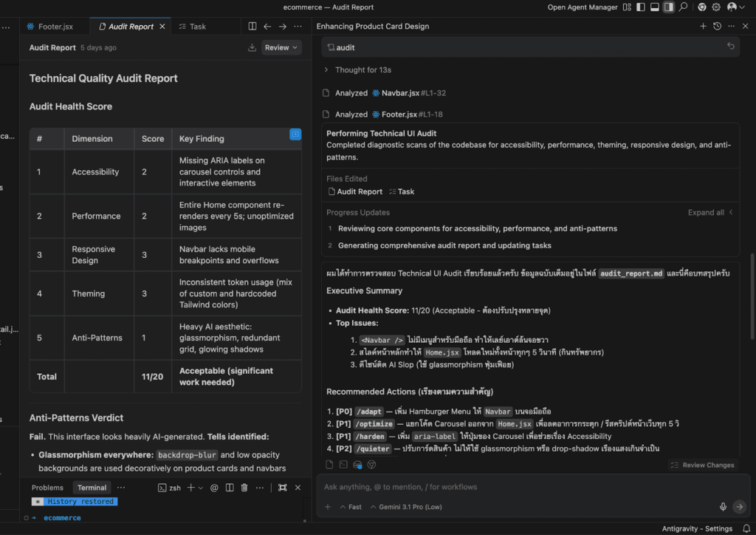Split the terminal pane
756x535 pixels.
(230, 488)
